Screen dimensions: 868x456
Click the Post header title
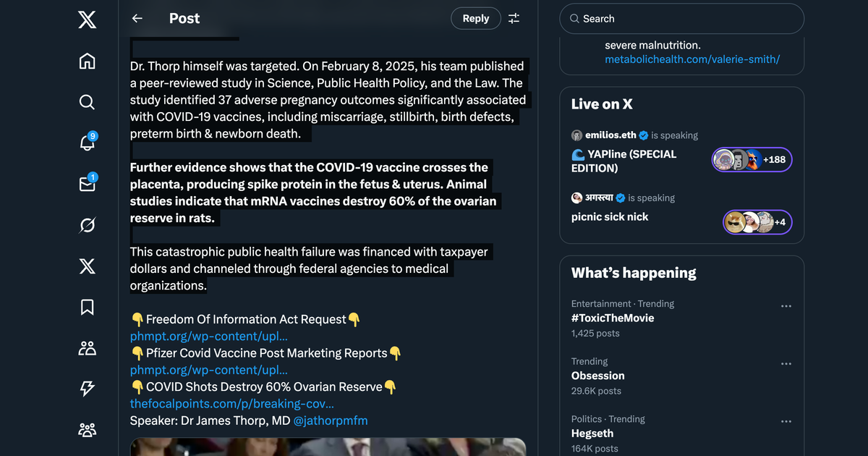point(184,19)
